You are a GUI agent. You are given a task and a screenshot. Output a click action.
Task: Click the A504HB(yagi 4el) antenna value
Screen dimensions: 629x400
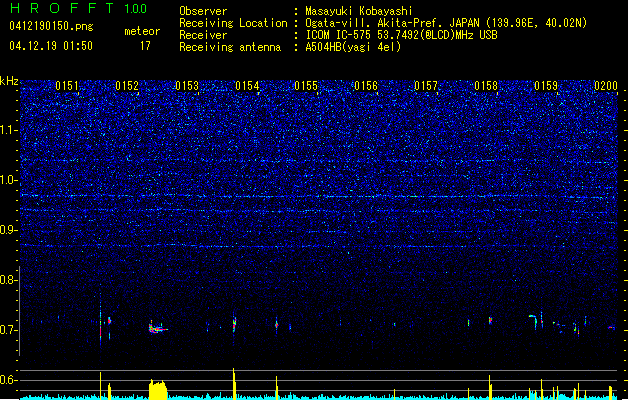pyautogui.click(x=353, y=47)
